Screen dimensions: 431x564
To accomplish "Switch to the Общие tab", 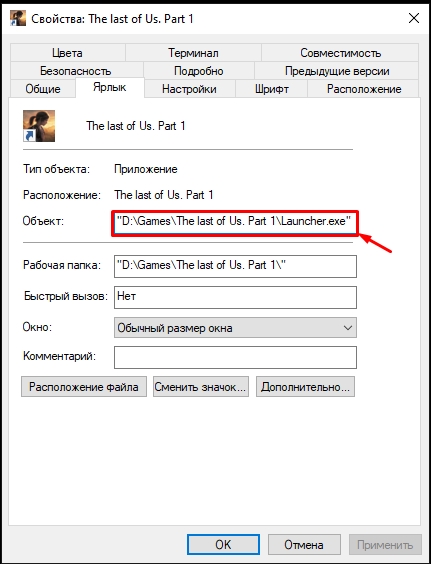I will click(43, 88).
